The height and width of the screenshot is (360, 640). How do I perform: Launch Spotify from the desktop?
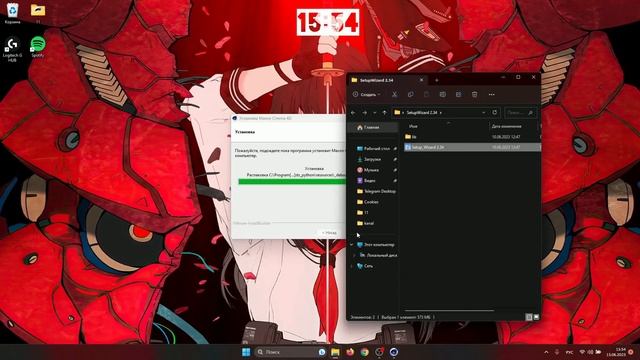pyautogui.click(x=38, y=47)
